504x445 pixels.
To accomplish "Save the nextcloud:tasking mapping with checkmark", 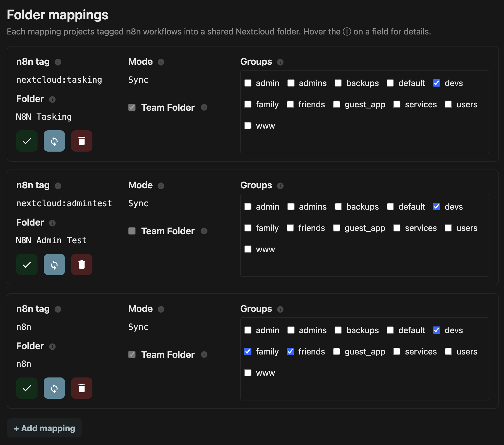I will (x=27, y=141).
